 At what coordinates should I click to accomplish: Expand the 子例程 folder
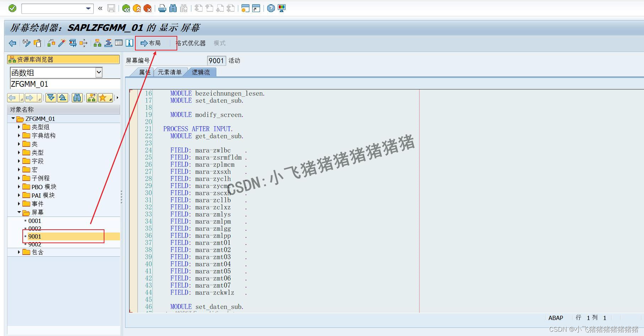pos(19,178)
